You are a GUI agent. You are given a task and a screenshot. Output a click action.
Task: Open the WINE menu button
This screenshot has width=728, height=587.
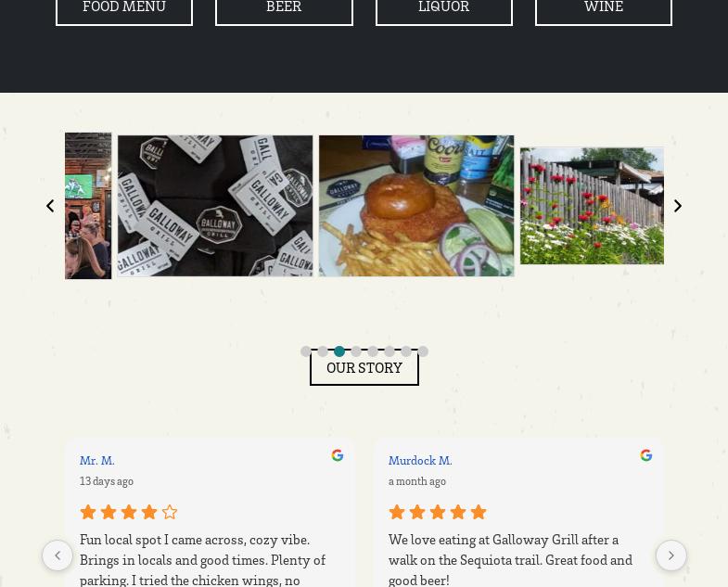604,8
